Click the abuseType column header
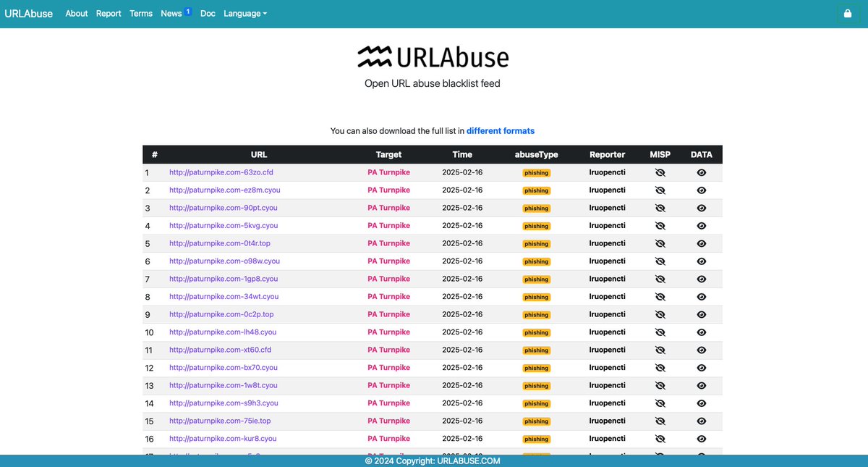This screenshot has width=868, height=467. [x=537, y=154]
